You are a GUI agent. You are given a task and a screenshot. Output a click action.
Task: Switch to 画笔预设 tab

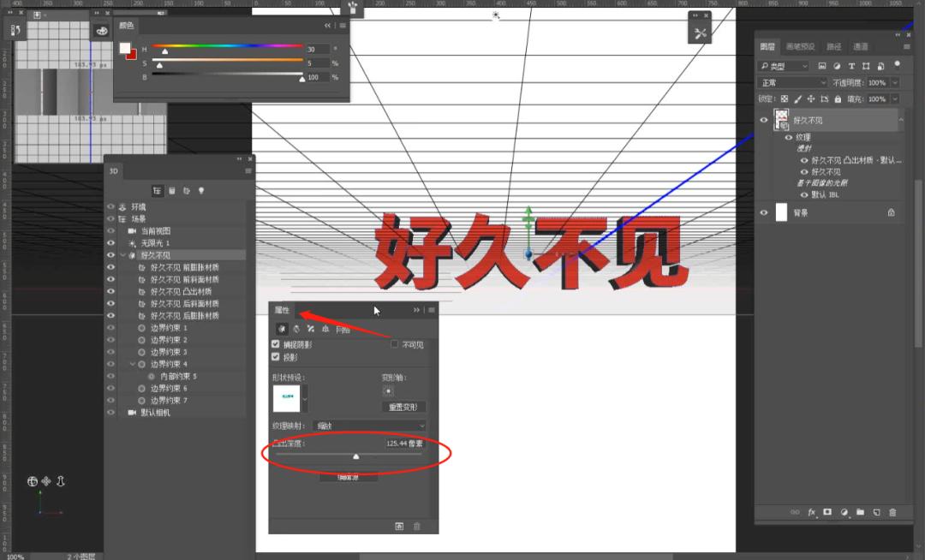[801, 46]
